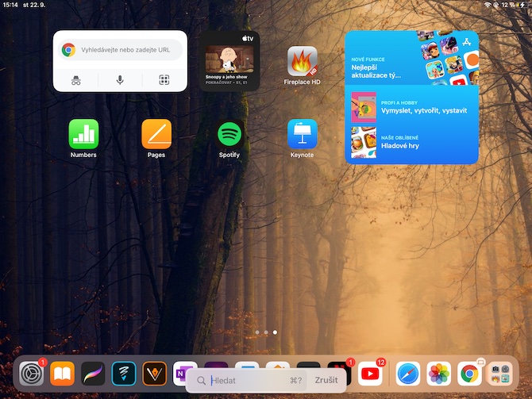Open 'Nejlepší aktualizace' App Store story

point(411,59)
